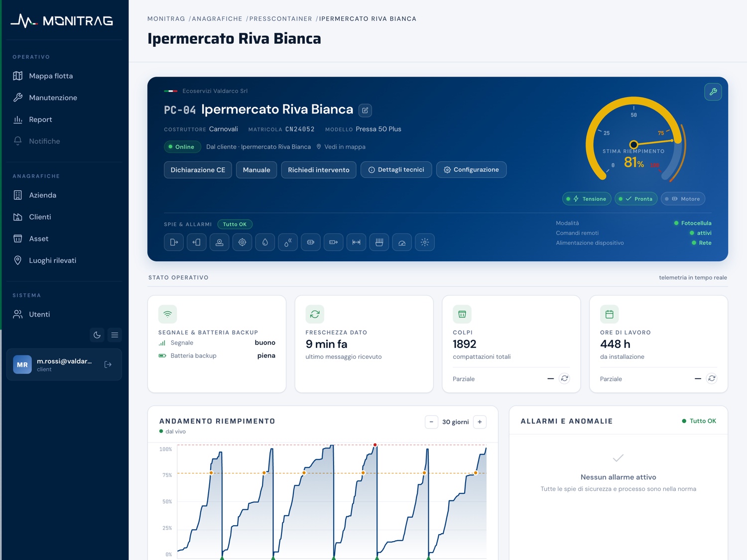
Task: Select the battery arrow alarm icon
Action: point(334,242)
